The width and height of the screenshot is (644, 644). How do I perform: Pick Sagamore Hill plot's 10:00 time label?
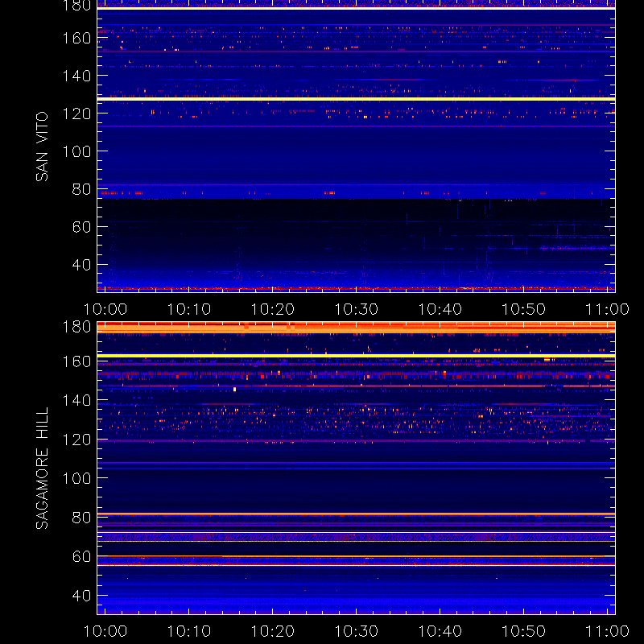(x=105, y=631)
